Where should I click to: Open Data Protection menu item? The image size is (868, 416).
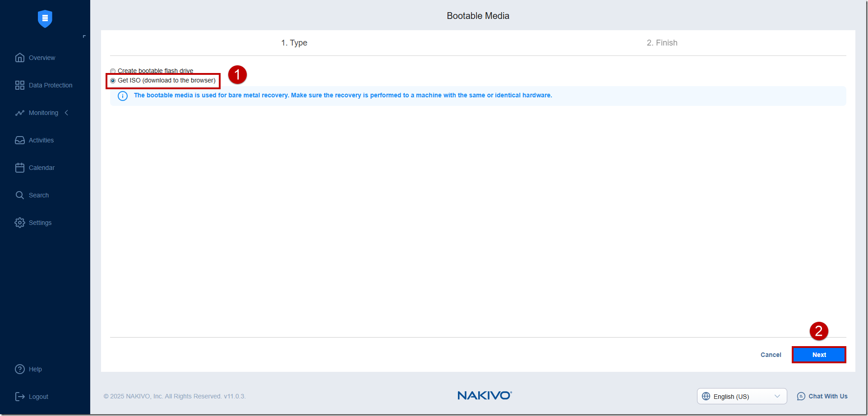[x=51, y=85]
